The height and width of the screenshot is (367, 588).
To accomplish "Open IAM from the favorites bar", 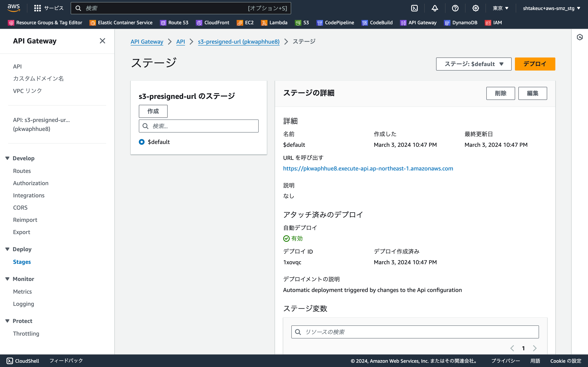I will [x=493, y=23].
